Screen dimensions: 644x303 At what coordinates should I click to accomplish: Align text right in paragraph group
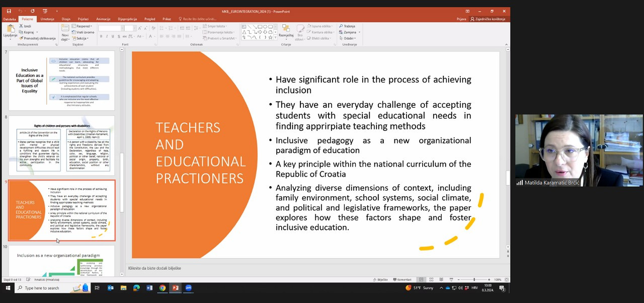click(174, 36)
